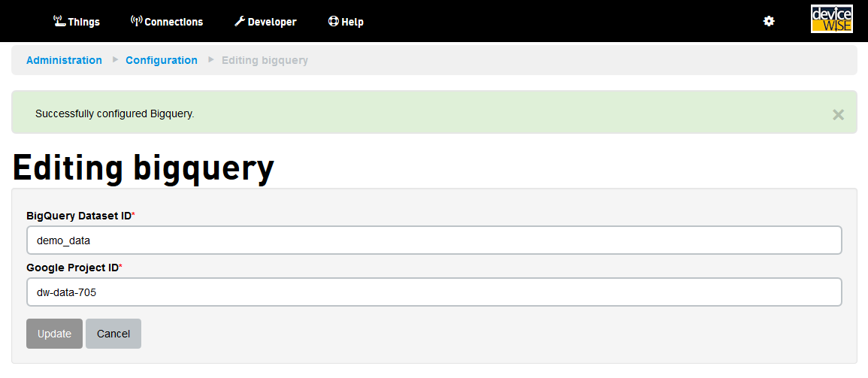
Task: Dismiss the success notification banner
Action: [838, 114]
